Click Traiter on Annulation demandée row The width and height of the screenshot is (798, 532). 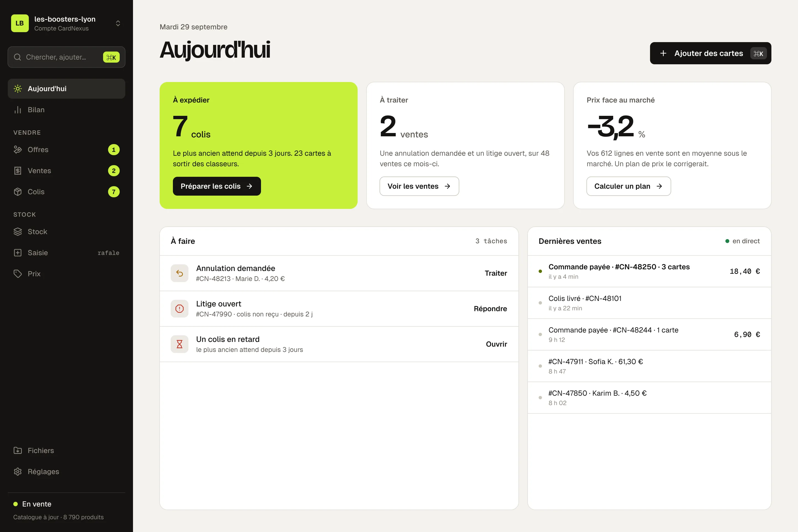tap(496, 273)
